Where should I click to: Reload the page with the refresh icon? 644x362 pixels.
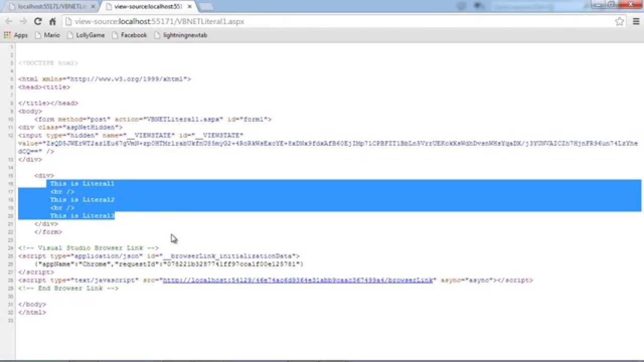(38, 22)
